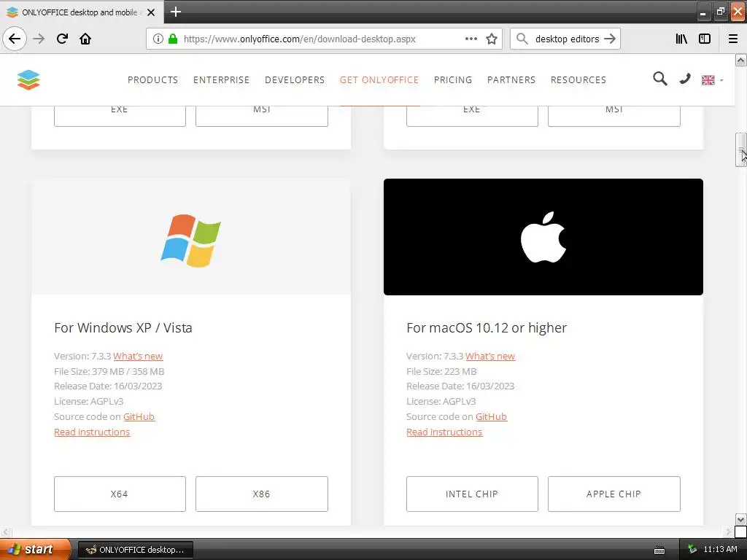The image size is (747, 560).
Task: Read instructions for macOS
Action: pyautogui.click(x=444, y=432)
